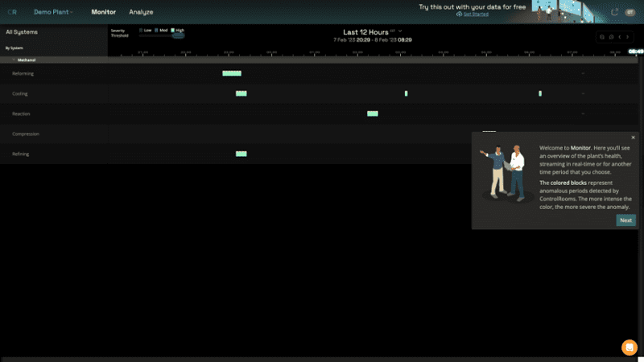Collapse the Methanol system group
Screen dimensions: 644x362
click(14, 60)
